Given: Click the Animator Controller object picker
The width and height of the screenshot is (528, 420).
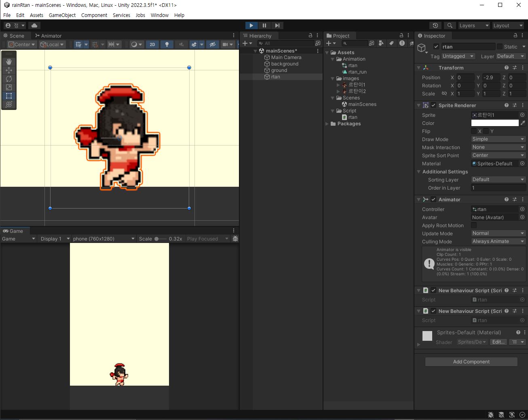Looking at the screenshot, I should (522, 209).
